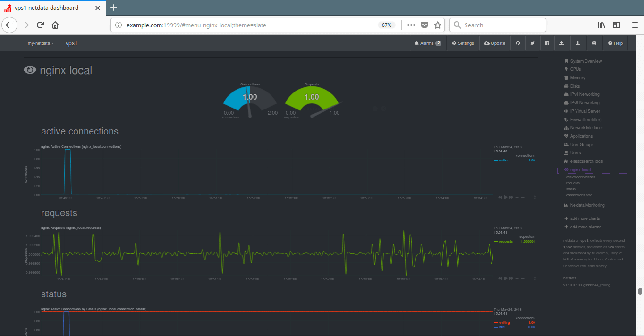Open the page actions three-dot menu
Image resolution: width=644 pixels, height=336 pixels.
(411, 25)
